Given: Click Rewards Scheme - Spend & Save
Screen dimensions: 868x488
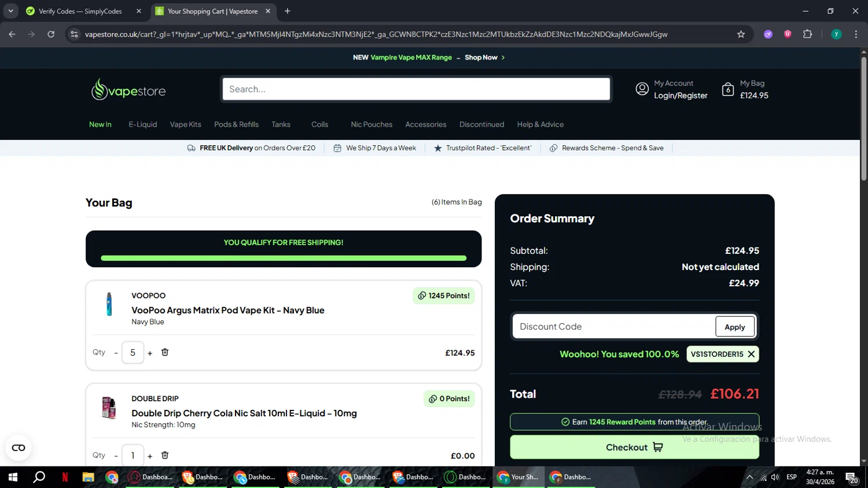Looking at the screenshot, I should point(606,148).
